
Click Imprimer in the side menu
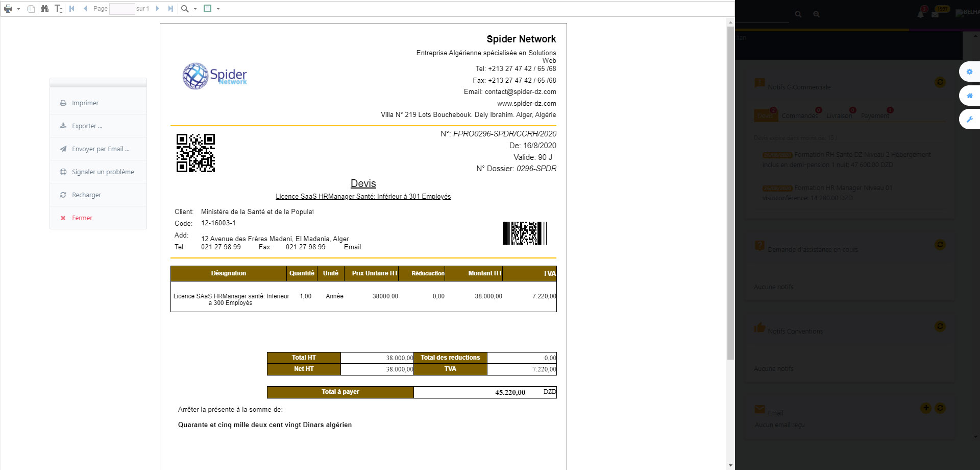(x=98, y=103)
